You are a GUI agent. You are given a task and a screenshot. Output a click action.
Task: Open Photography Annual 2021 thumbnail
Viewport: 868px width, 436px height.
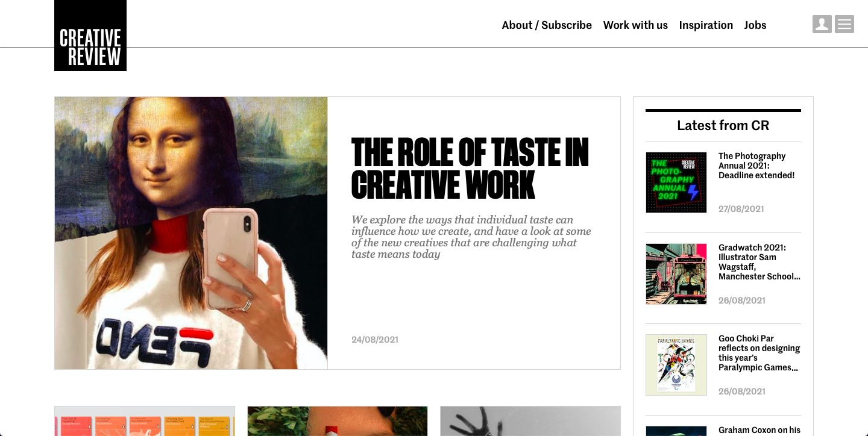coord(676,182)
